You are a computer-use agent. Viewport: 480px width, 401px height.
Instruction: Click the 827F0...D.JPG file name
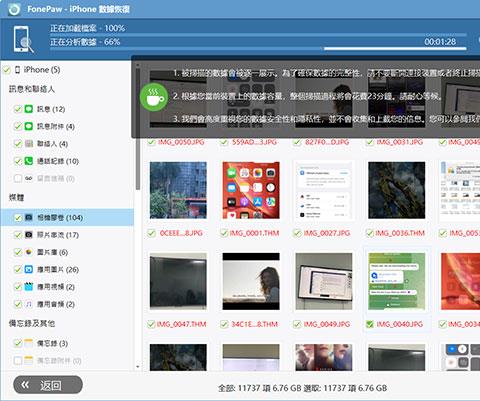(327, 142)
